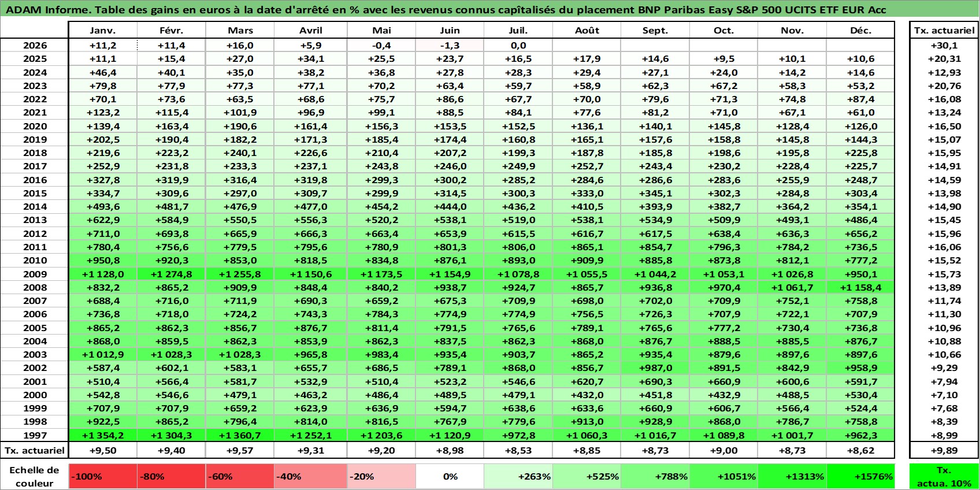
Task: Select the '+520,2' cell for May 2013
Action: 381,220
